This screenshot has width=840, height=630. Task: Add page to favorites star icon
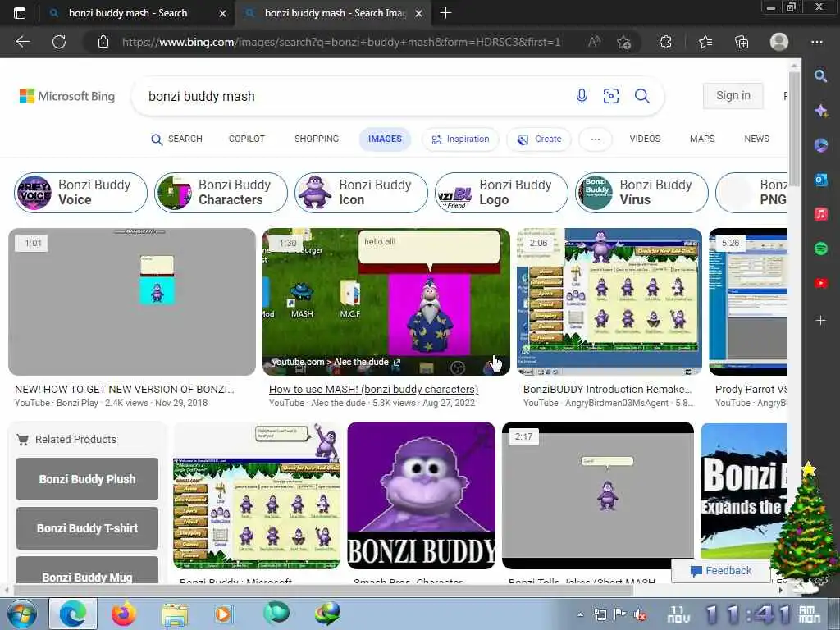pos(623,42)
